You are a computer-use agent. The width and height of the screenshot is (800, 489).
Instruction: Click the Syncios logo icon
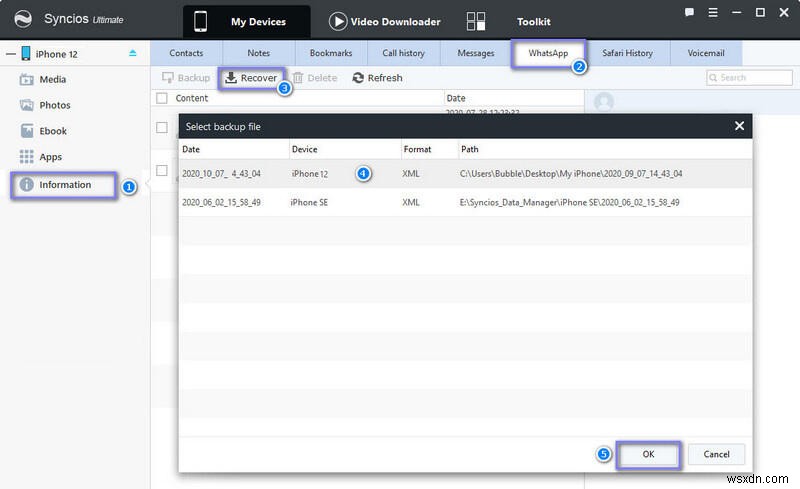point(22,19)
